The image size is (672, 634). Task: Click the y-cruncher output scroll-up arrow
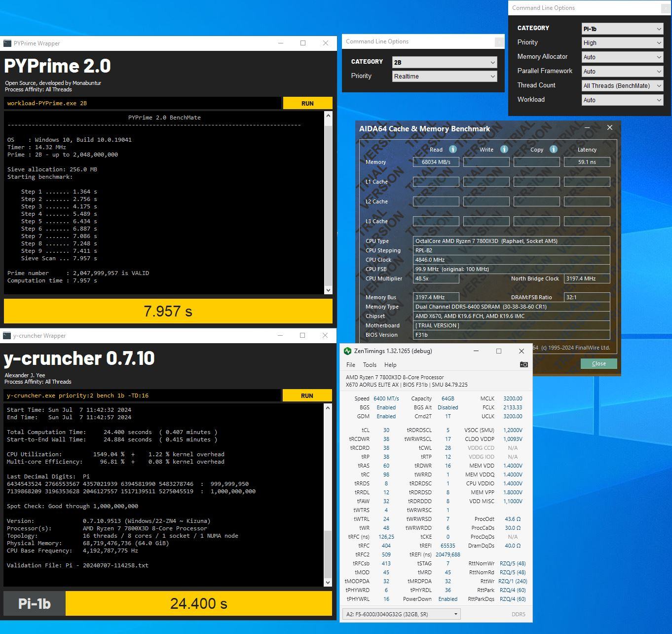tap(328, 408)
